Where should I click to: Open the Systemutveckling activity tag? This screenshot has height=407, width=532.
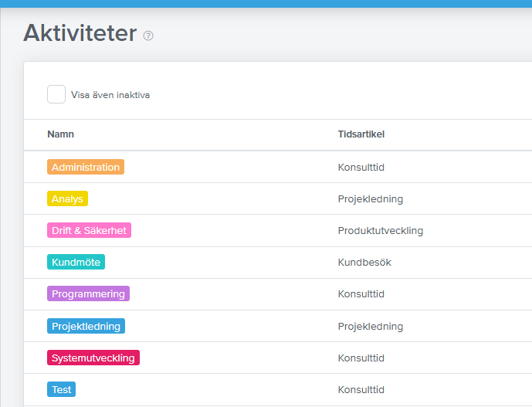pos(93,358)
